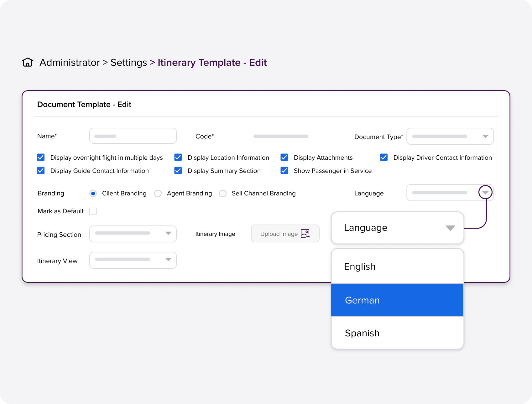Select German from language list
Image resolution: width=532 pixels, height=404 pixels.
coord(397,300)
